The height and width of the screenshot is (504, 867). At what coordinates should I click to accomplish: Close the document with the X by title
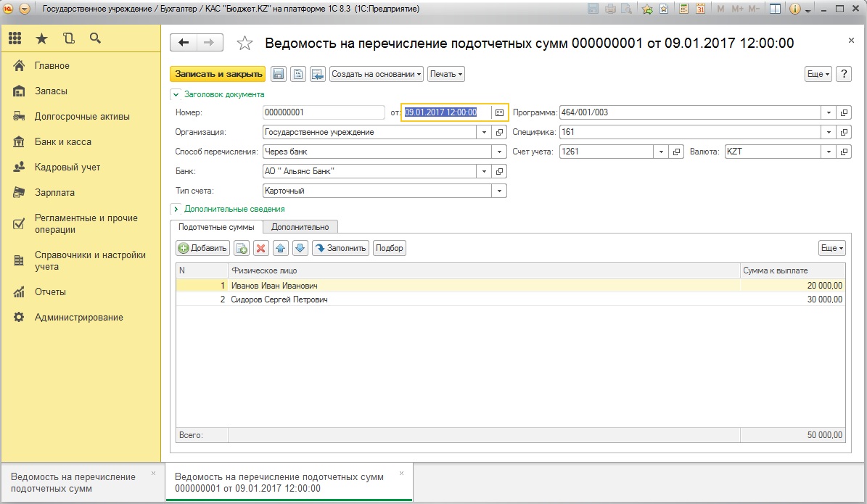click(851, 41)
